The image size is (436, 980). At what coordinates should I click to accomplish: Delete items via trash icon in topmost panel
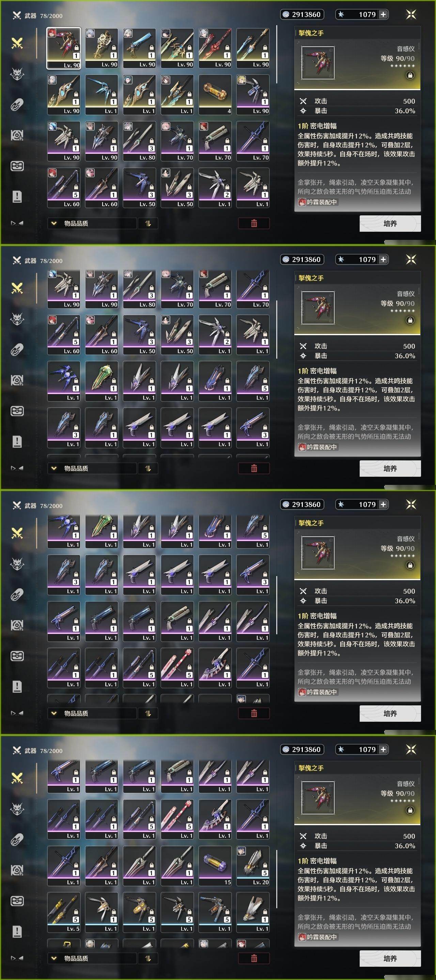[x=254, y=223]
